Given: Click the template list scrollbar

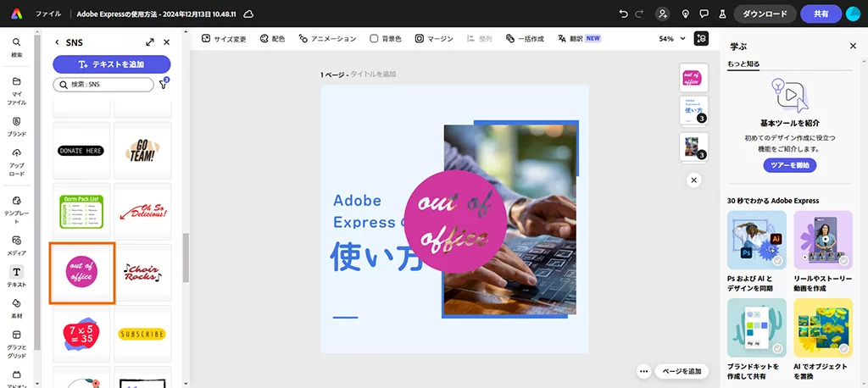Looking at the screenshot, I should (x=186, y=258).
